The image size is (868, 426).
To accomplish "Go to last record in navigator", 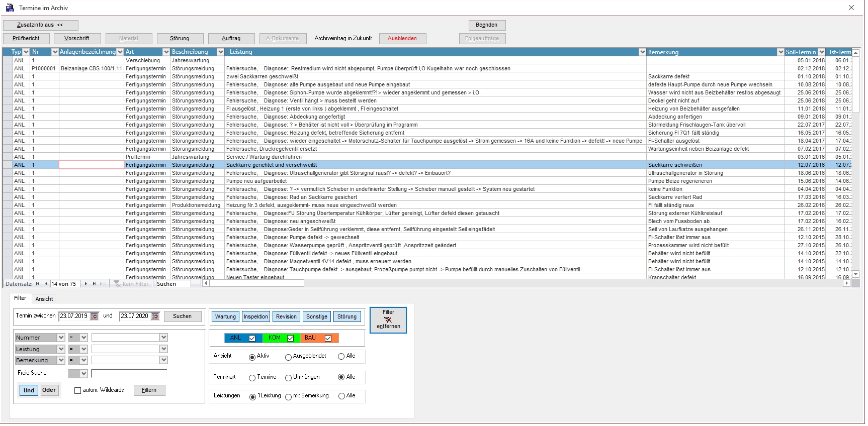I will coord(95,284).
